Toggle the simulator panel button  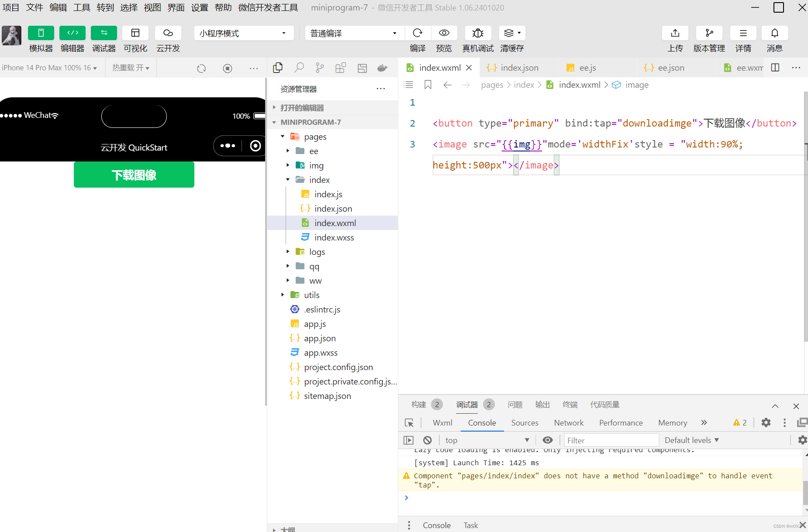pyautogui.click(x=41, y=33)
